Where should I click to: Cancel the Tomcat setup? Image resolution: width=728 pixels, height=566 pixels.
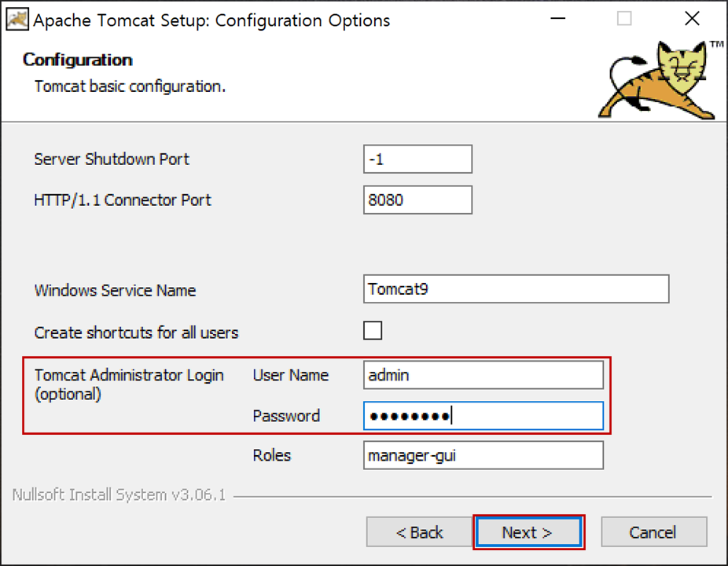coord(654,532)
